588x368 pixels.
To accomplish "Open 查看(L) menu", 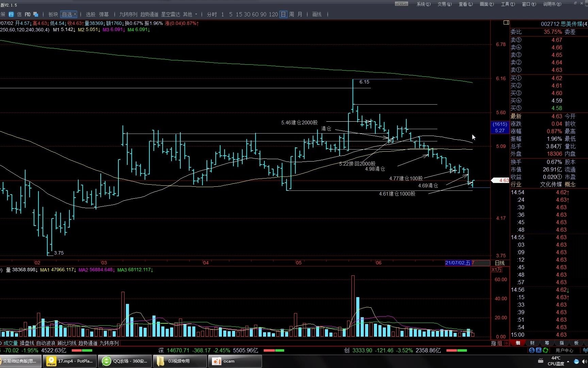I will 465,4.
